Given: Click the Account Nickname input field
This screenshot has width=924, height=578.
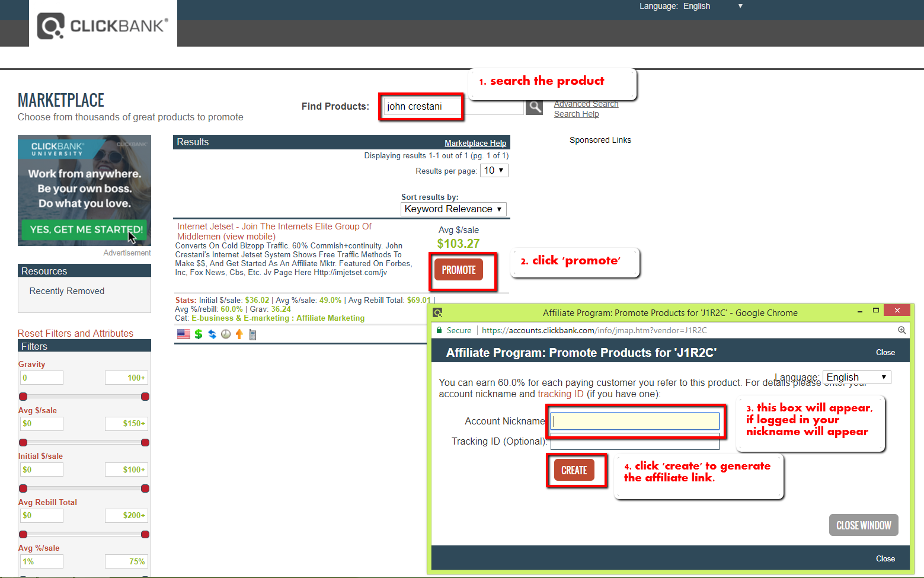Looking at the screenshot, I should coord(635,421).
